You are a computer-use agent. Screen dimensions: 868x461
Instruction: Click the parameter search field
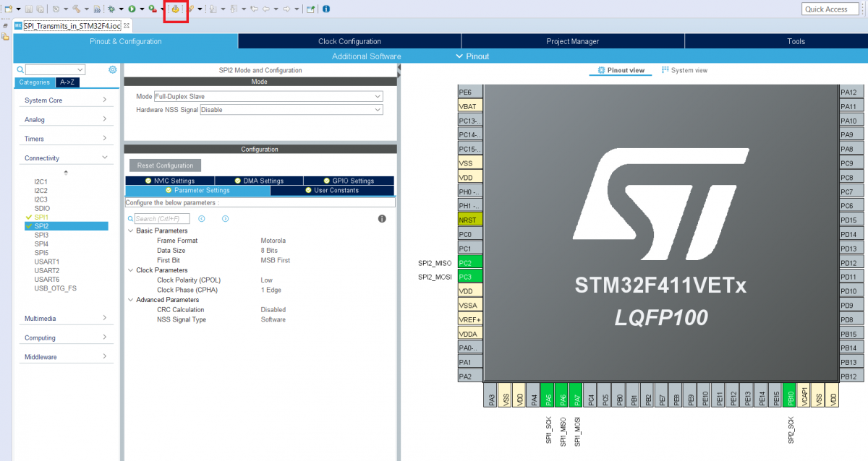point(162,218)
